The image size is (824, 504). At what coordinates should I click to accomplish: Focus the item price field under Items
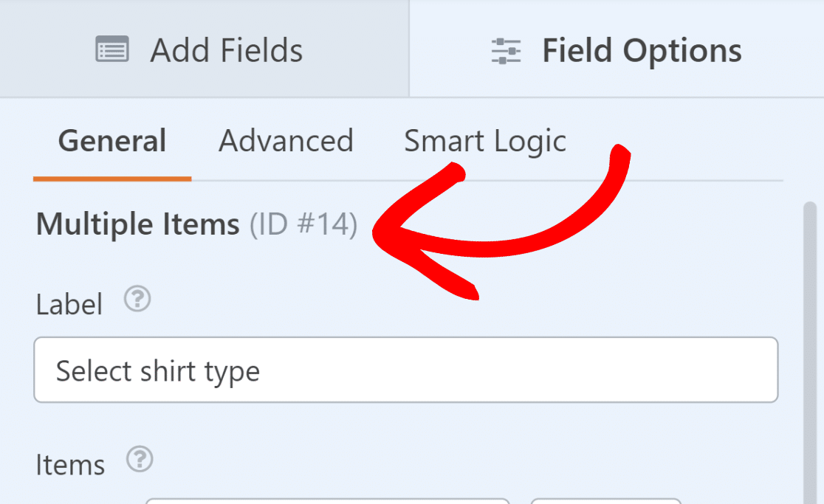click(606, 501)
